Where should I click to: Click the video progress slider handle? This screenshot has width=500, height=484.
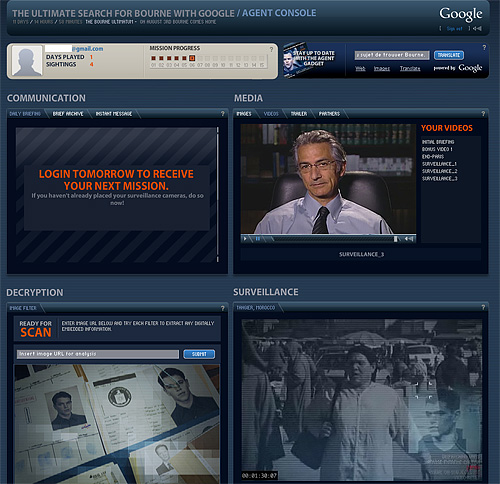pyautogui.click(x=395, y=239)
